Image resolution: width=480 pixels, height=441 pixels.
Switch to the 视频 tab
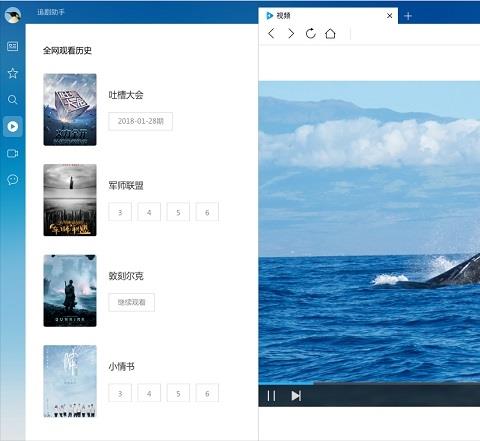(x=328, y=16)
